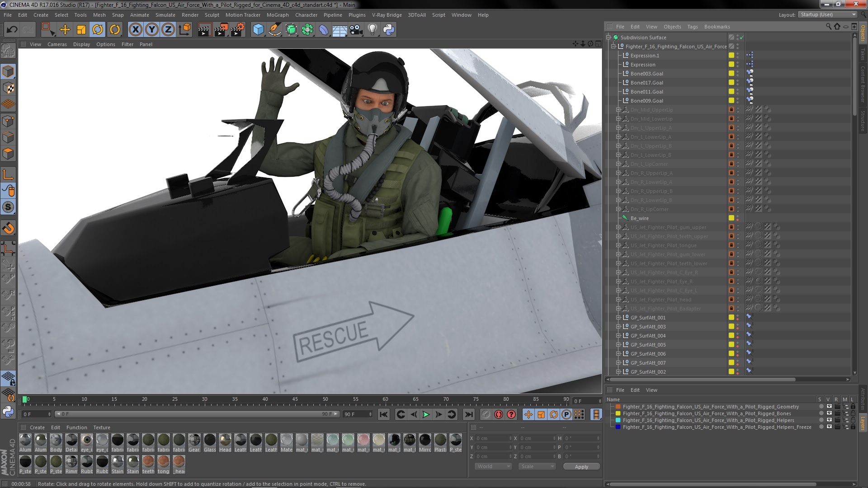Click the record active objects button

tap(486, 414)
